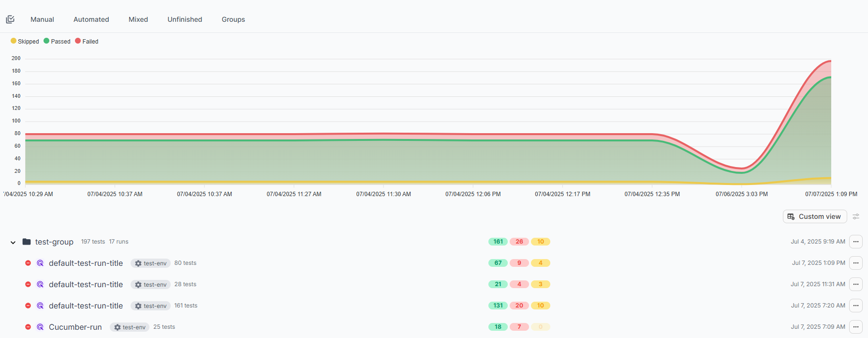Open the view settings sliders icon
Screen dimensions: 868x338
(856, 216)
